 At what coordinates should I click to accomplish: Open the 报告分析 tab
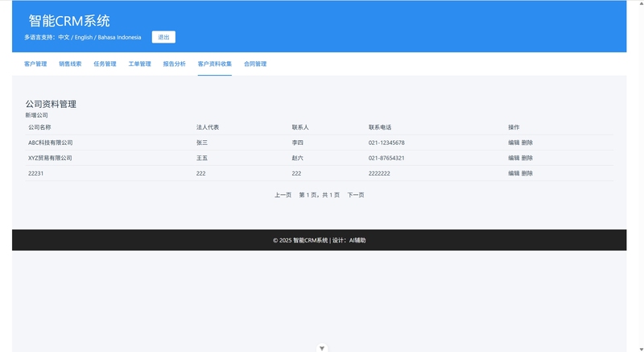[x=174, y=64]
